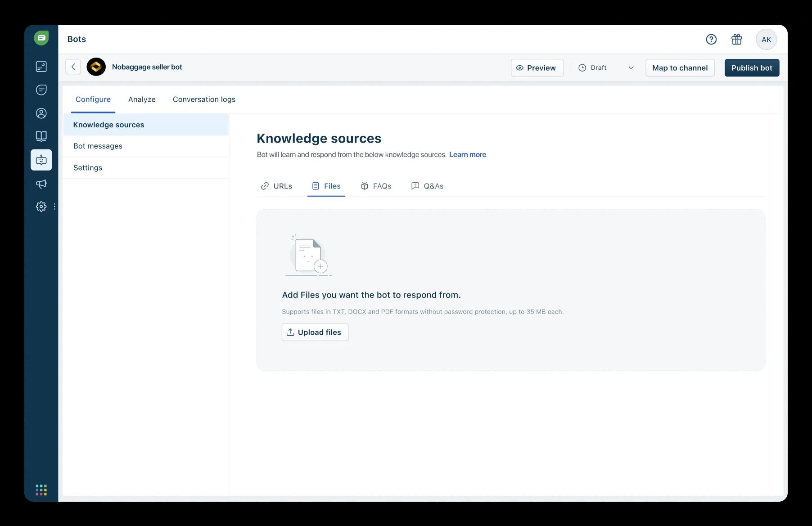Open the conversations inbox sidebar icon

41,90
